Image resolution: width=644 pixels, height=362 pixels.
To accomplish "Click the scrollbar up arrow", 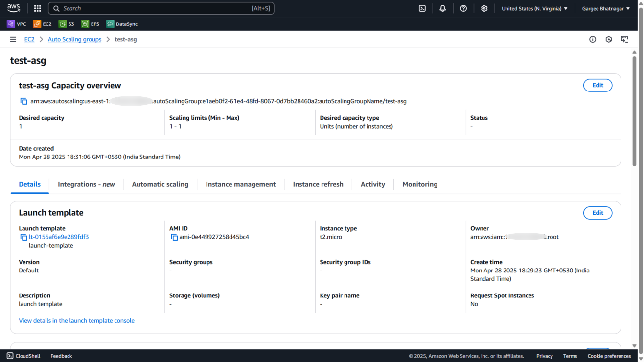I will point(634,52).
